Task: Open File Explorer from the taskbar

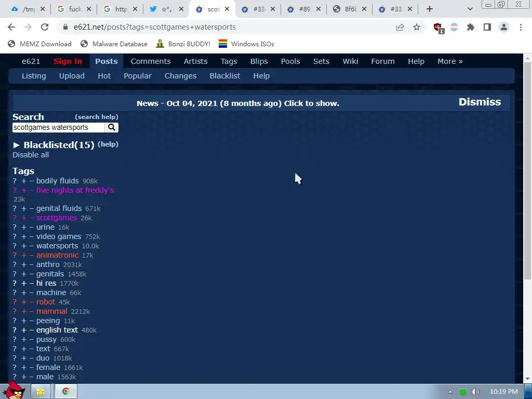Action: coord(41,392)
